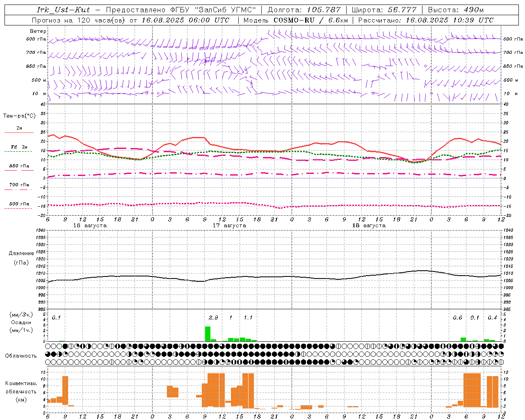Image resolution: width=525 pixels, height=420 pixels.
Task: Click the tallest green precipitation bar
Action: pos(208,334)
